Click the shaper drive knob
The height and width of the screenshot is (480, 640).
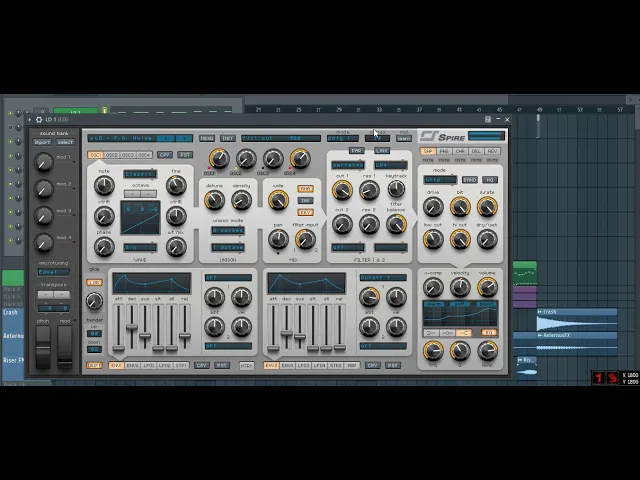click(x=433, y=207)
